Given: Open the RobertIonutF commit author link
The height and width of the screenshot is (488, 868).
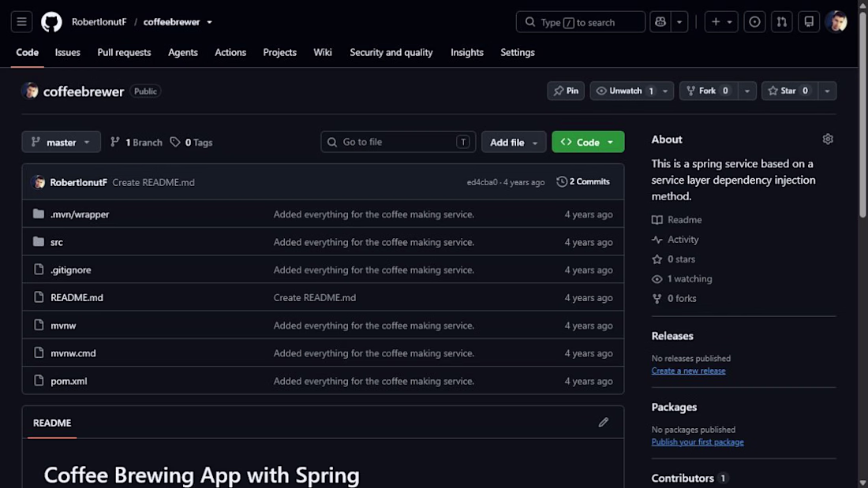Looking at the screenshot, I should (79, 182).
